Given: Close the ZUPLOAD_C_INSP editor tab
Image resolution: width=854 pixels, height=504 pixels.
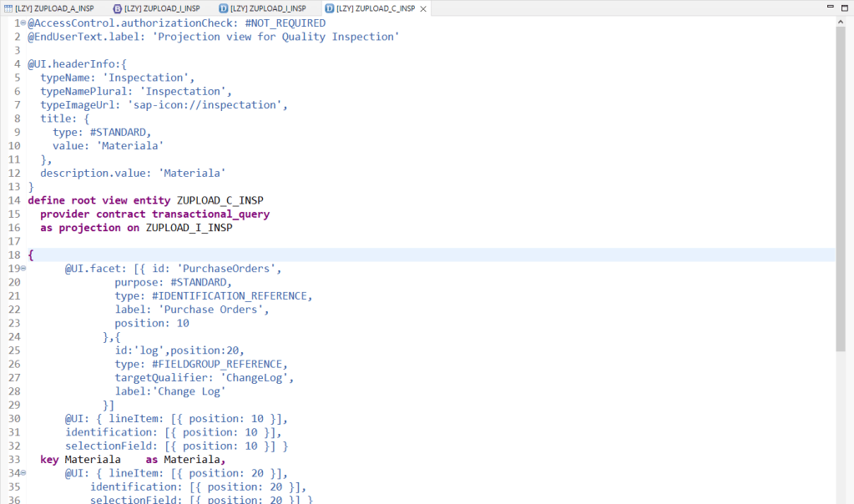Looking at the screenshot, I should coord(423,8).
